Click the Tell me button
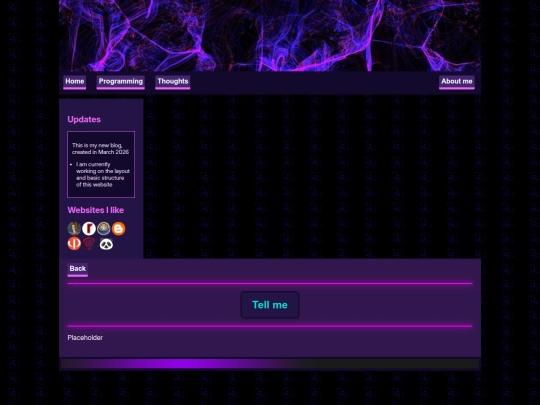This screenshot has height=405, width=540. tap(270, 305)
